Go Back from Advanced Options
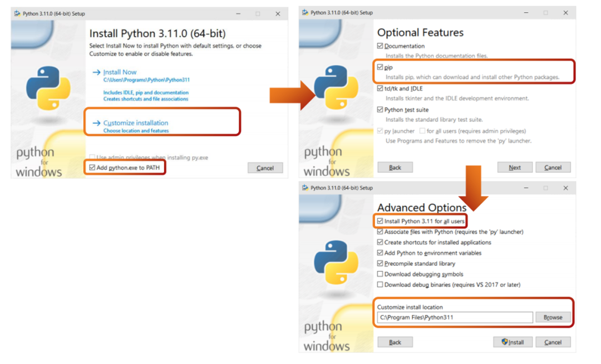 pyautogui.click(x=395, y=342)
